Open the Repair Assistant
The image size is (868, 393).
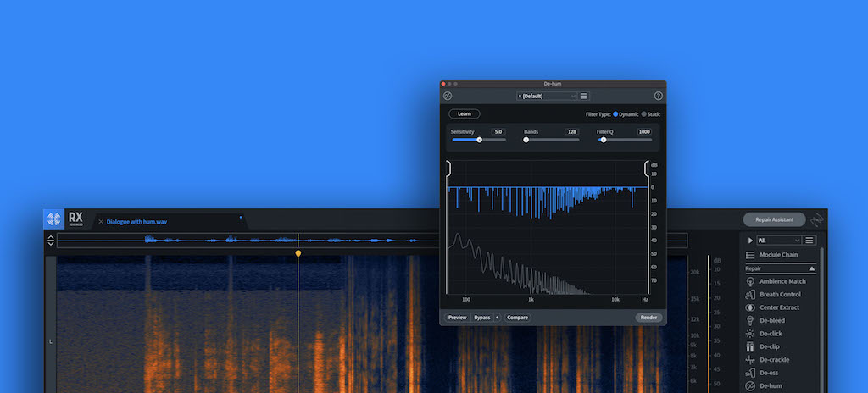(775, 219)
